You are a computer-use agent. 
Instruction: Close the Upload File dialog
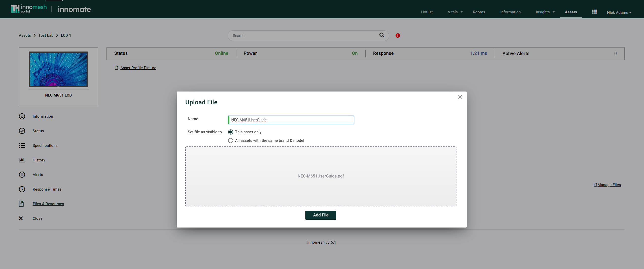coord(460,97)
